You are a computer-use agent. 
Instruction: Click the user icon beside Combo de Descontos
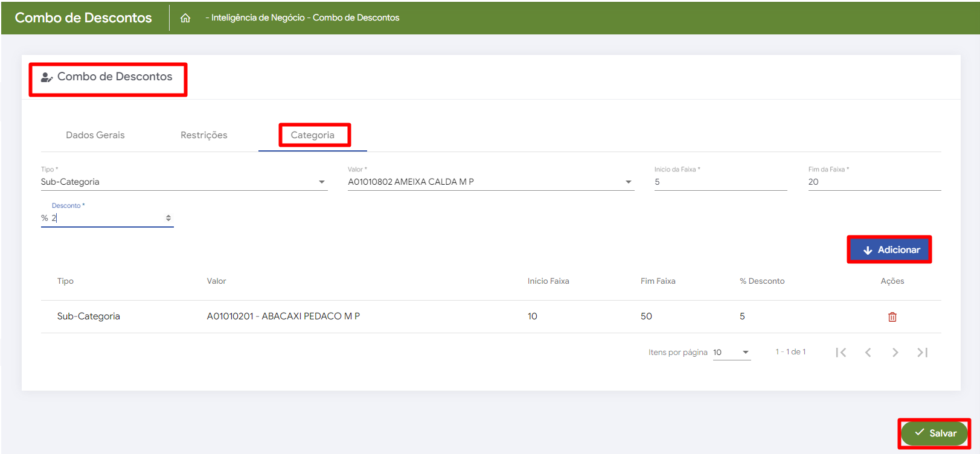tap(46, 77)
